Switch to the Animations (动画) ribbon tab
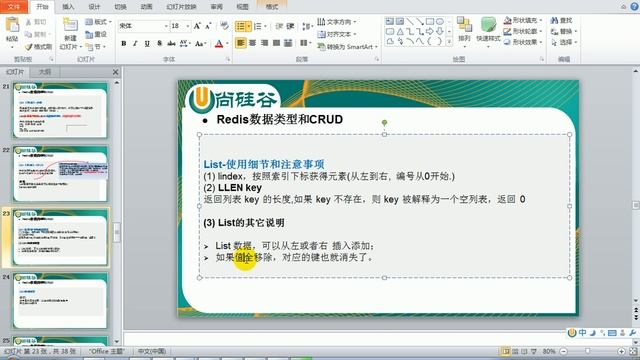 147,7
